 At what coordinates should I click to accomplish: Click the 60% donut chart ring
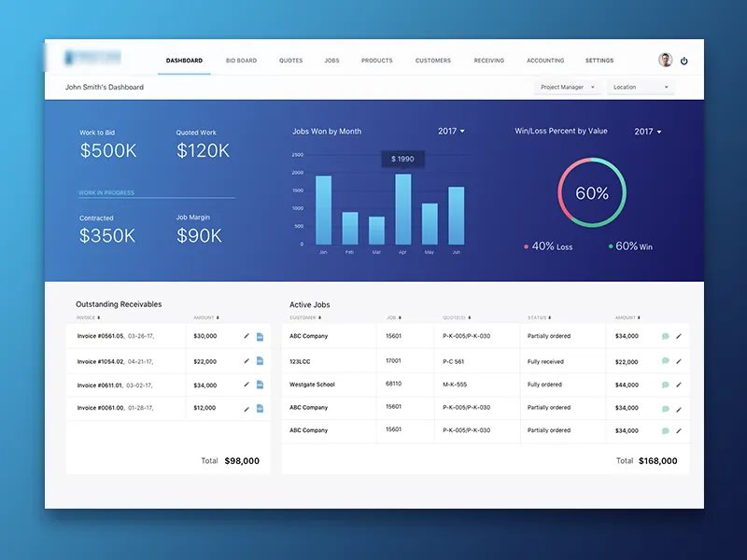(591, 161)
